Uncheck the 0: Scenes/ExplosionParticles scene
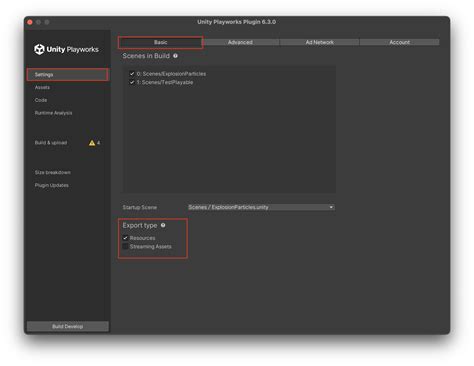 click(x=132, y=74)
